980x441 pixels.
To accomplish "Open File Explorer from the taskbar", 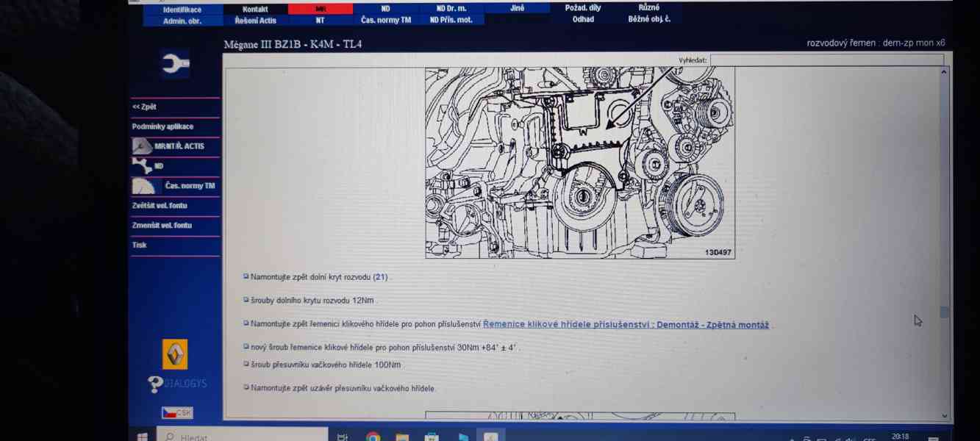I will pos(402,437).
